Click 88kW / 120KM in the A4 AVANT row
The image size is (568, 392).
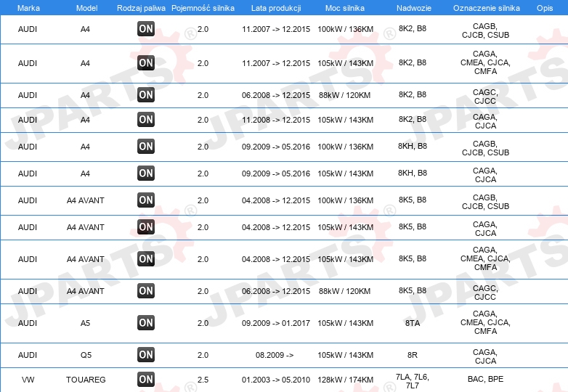tap(344, 291)
